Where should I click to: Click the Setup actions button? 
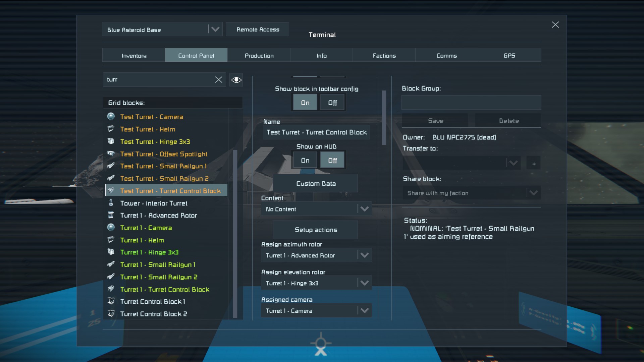[x=315, y=230]
